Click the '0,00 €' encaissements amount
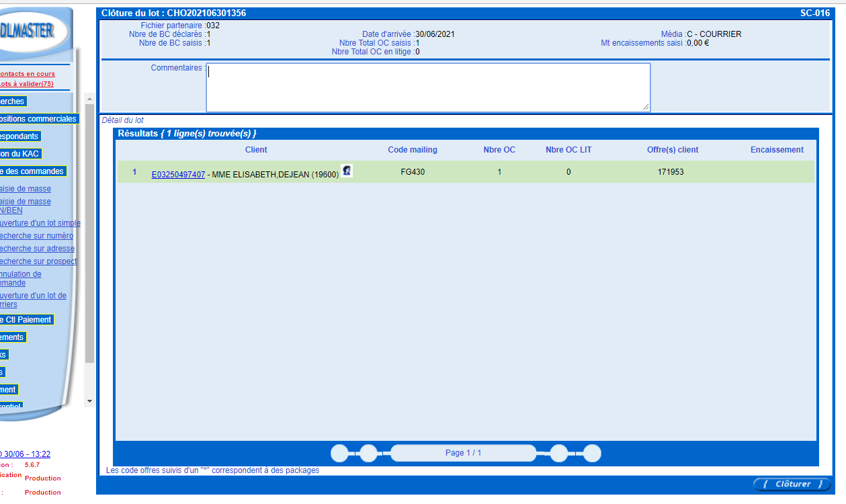The height and width of the screenshot is (504, 846). [698, 43]
